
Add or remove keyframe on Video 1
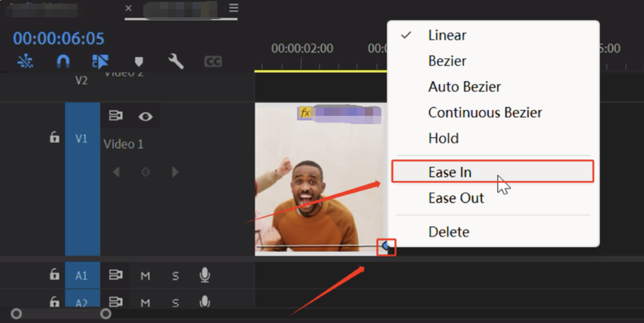pyautogui.click(x=145, y=172)
